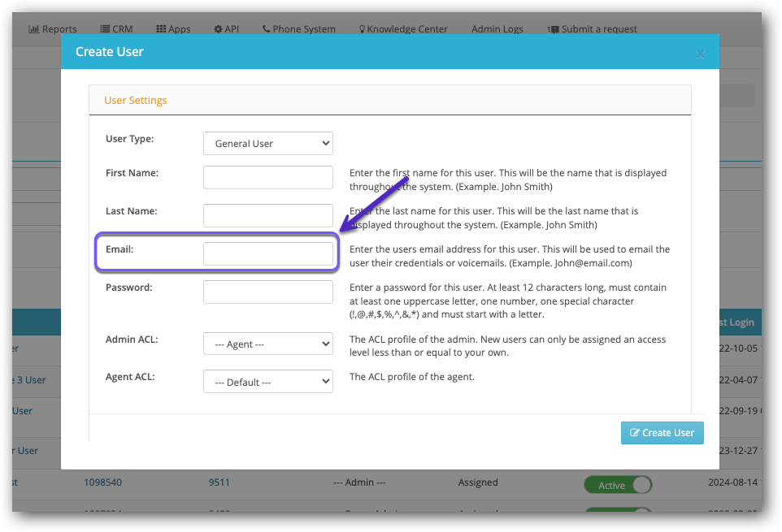The height and width of the screenshot is (532, 782).
Task: Open the CRM menu in top navigation
Action: pos(116,29)
